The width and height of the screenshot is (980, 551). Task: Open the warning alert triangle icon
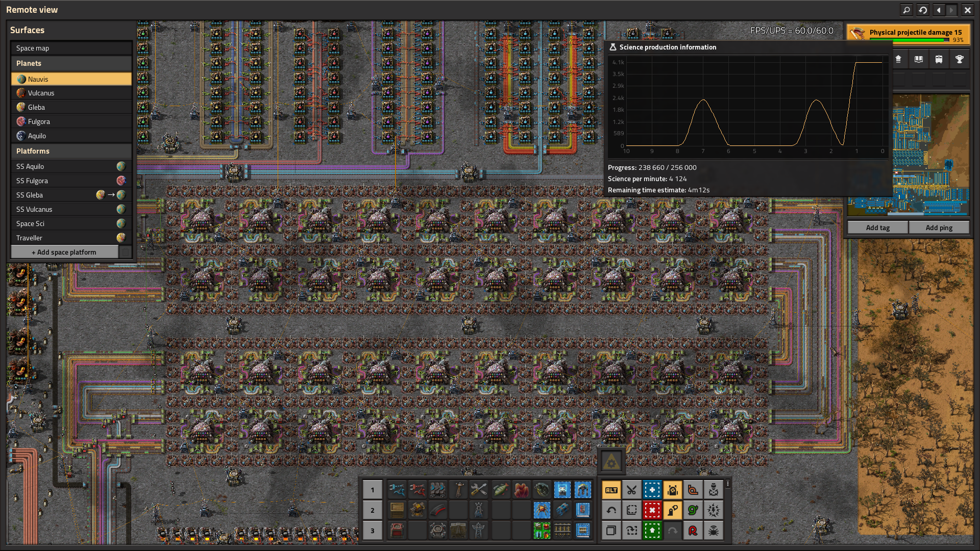click(x=611, y=462)
